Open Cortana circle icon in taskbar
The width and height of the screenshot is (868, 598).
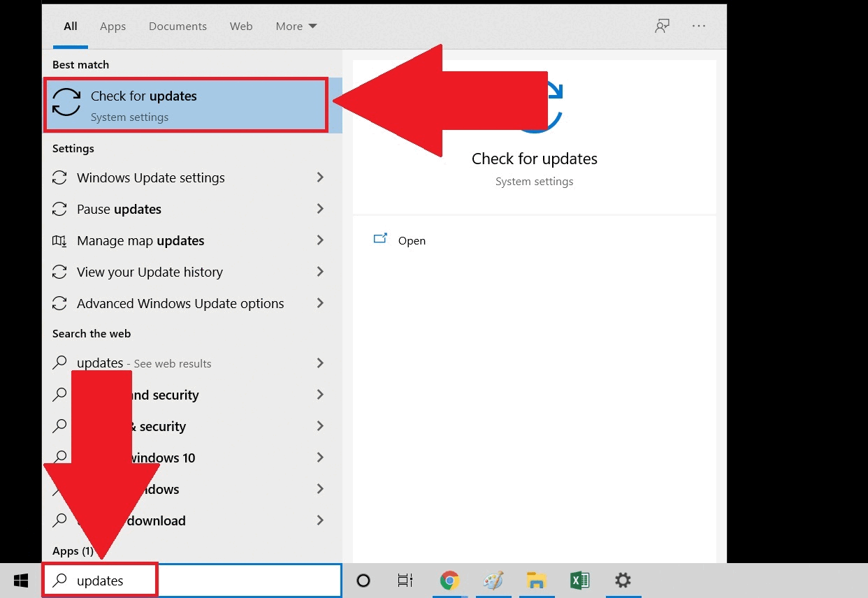point(363,581)
